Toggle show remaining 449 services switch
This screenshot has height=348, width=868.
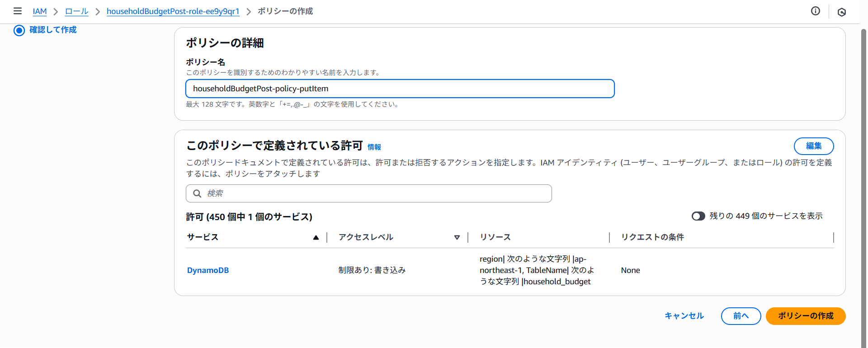click(x=698, y=216)
